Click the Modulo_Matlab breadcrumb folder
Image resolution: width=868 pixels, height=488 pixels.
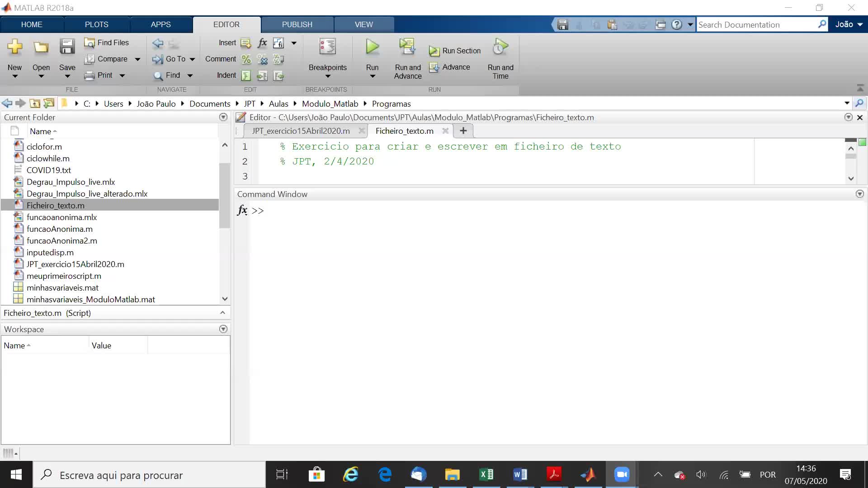pyautogui.click(x=330, y=104)
